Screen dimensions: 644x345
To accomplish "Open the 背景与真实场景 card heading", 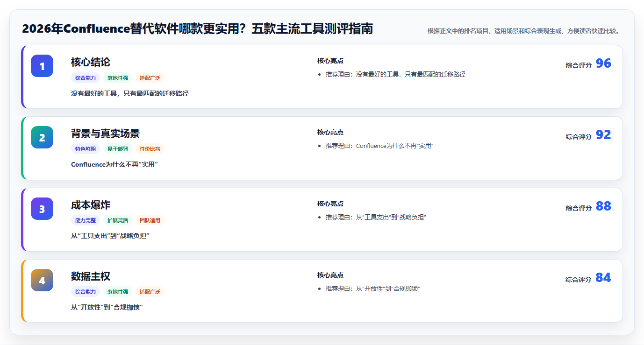I will pos(105,134).
